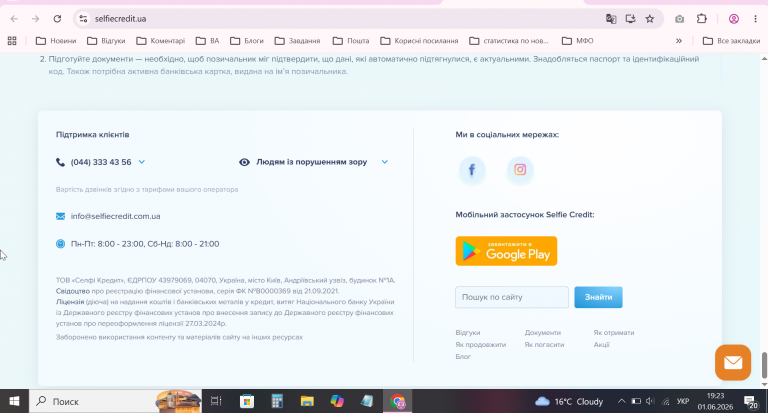Open the volume speaker tray icon
768x413 pixels.
pyautogui.click(x=650, y=401)
